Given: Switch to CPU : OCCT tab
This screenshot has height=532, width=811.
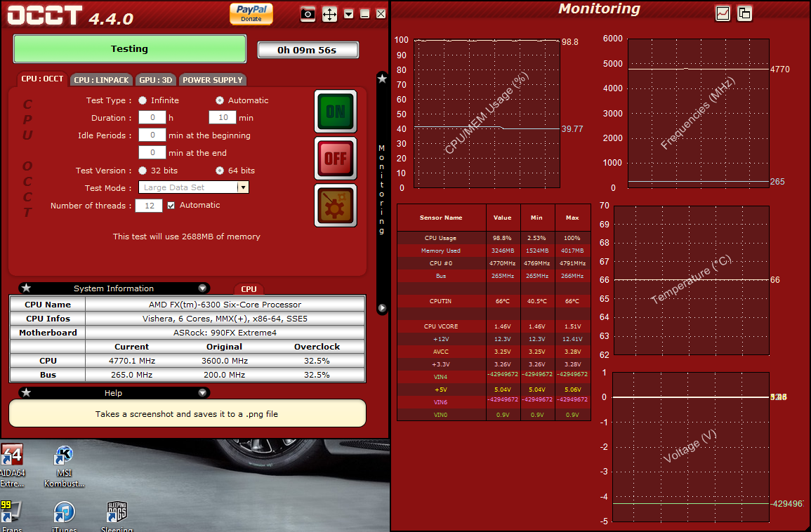Looking at the screenshot, I should pyautogui.click(x=42, y=79).
